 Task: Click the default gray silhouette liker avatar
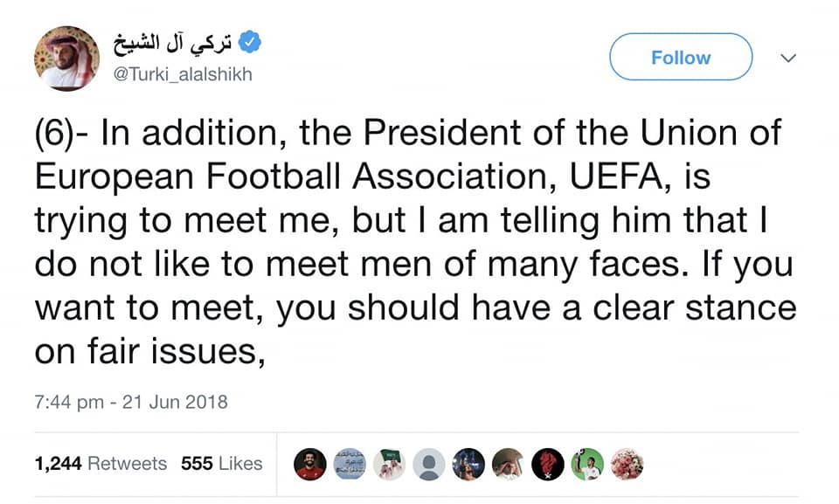[428, 465]
